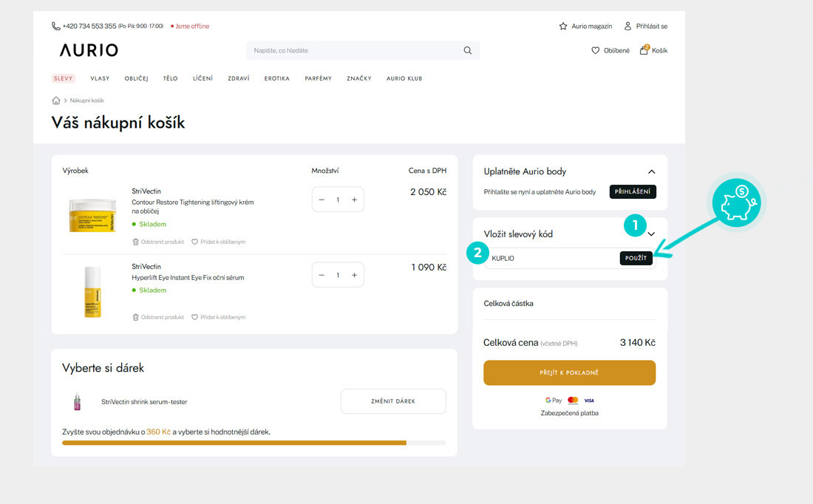This screenshot has height=504, width=813.
Task: Open the SLEVY menu item
Action: point(64,78)
